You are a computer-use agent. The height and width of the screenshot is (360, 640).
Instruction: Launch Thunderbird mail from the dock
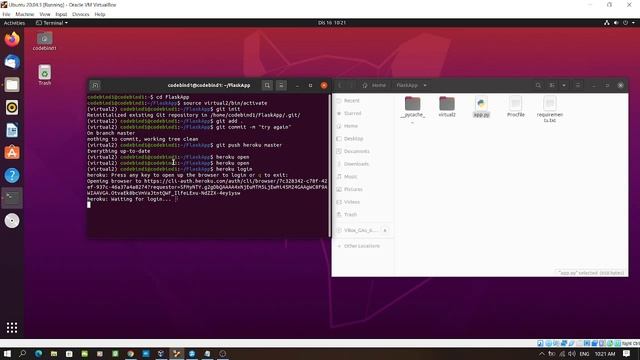(12, 62)
